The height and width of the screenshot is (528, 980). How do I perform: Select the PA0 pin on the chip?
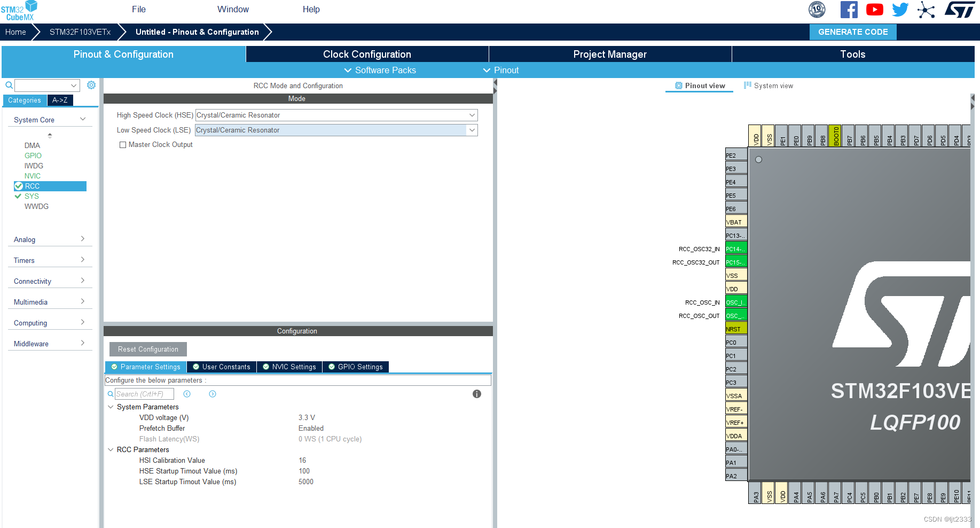click(736, 449)
